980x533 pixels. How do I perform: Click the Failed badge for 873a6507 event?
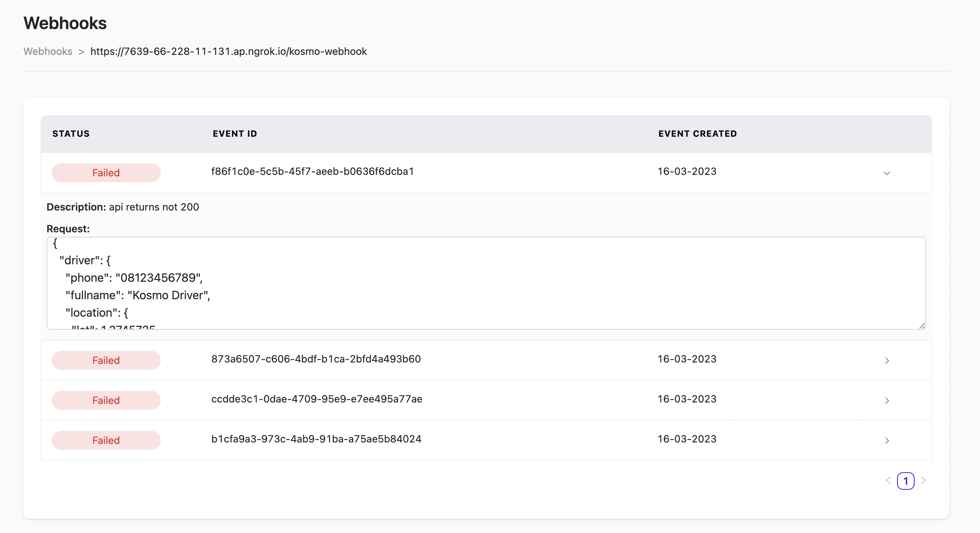[x=106, y=360]
